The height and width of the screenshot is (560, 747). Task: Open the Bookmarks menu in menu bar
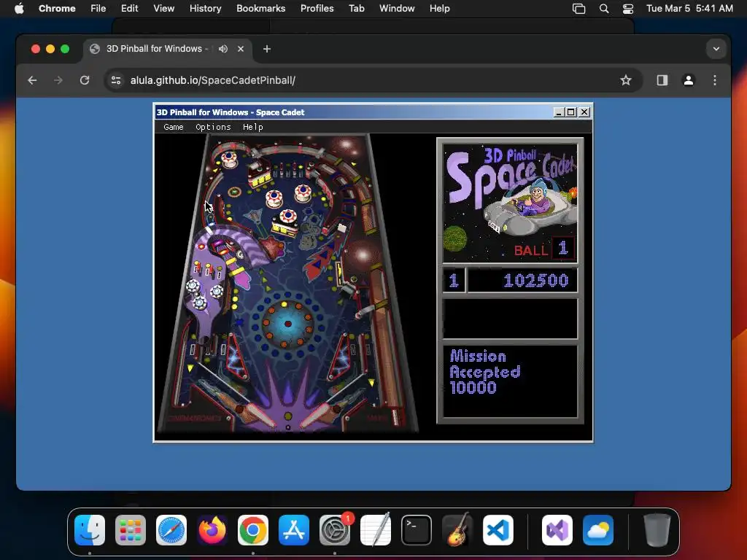(260, 8)
